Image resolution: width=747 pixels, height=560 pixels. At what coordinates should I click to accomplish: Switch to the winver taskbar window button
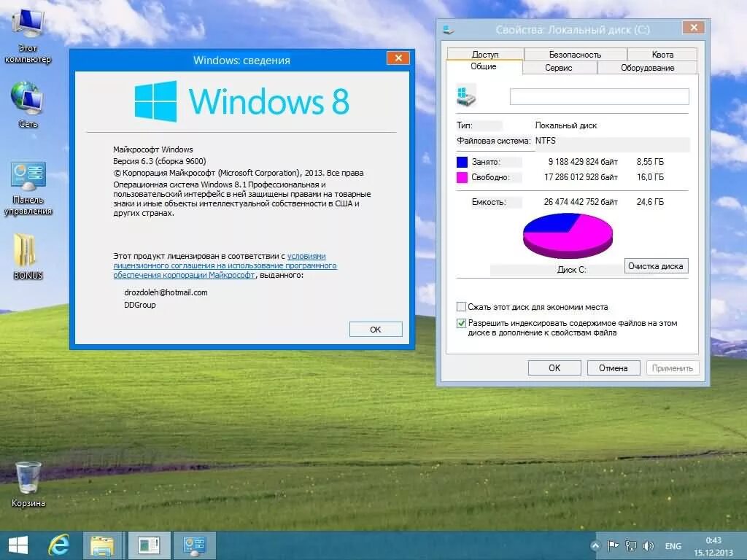tap(149, 545)
